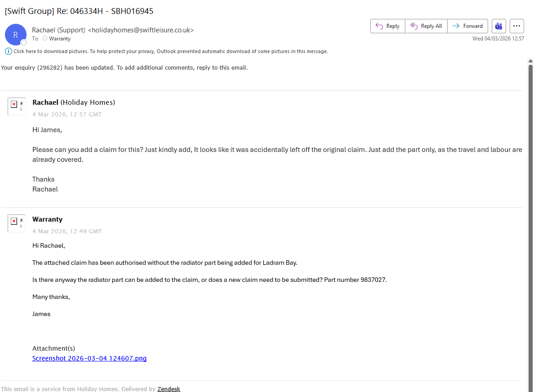This screenshot has width=534, height=392.
Task: Open the Zendesk link in footer
Action: click(169, 389)
